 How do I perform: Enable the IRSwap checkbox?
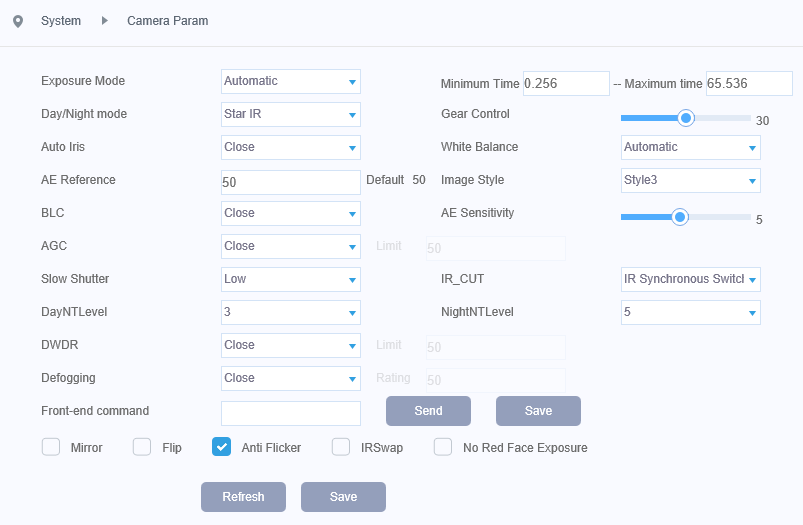(x=341, y=447)
